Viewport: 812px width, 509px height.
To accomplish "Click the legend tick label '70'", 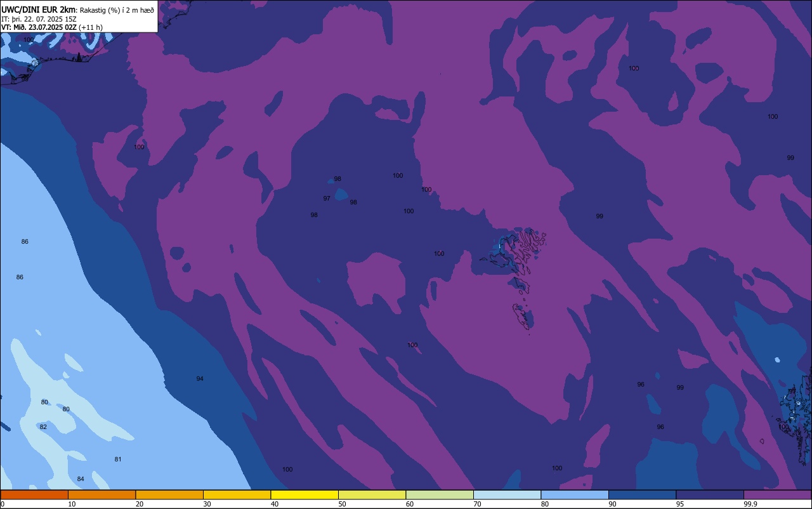I will (x=478, y=504).
